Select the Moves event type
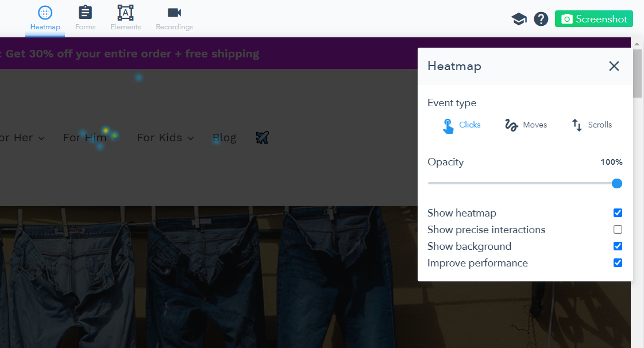The height and width of the screenshot is (348, 644). 526,125
